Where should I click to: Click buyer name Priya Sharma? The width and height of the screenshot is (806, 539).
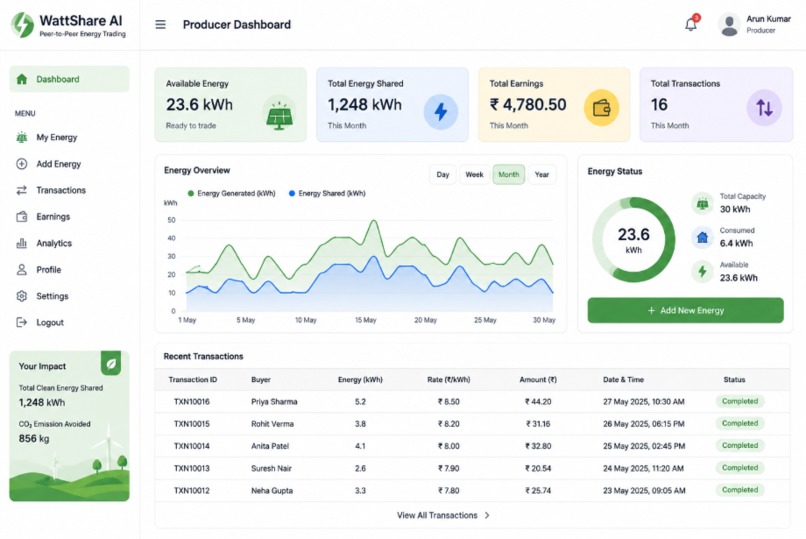(x=274, y=402)
